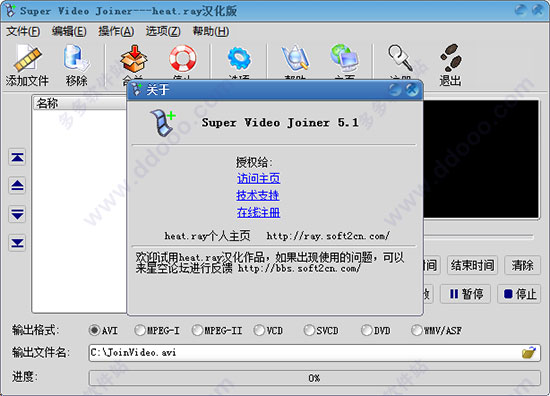Open the 帮助(H) Help menu
This screenshot has width=550, height=396.
pyautogui.click(x=211, y=32)
